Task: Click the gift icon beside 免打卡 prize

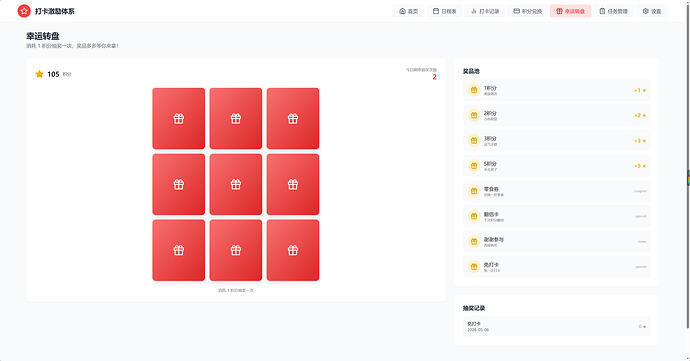Action: 474,266
